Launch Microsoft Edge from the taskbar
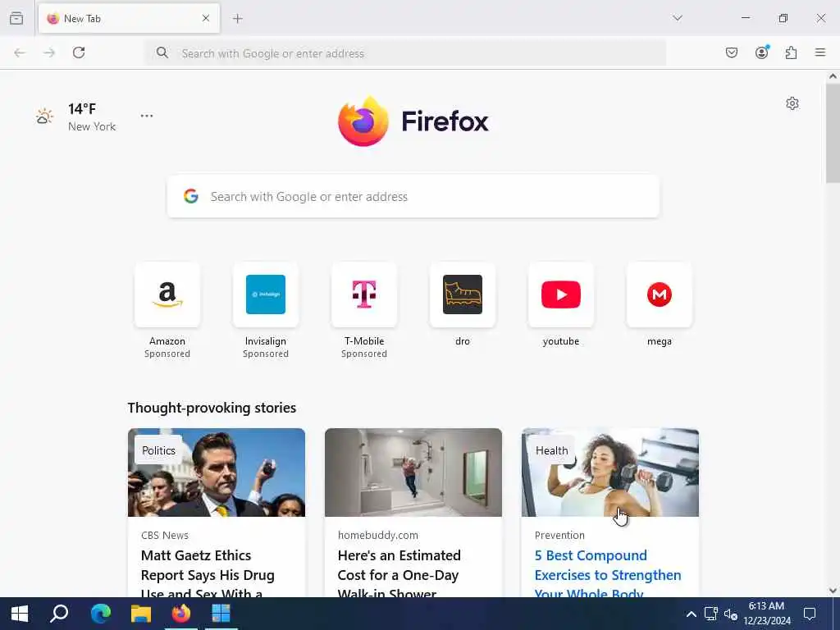Viewport: 840px width, 630px height. coord(100,614)
